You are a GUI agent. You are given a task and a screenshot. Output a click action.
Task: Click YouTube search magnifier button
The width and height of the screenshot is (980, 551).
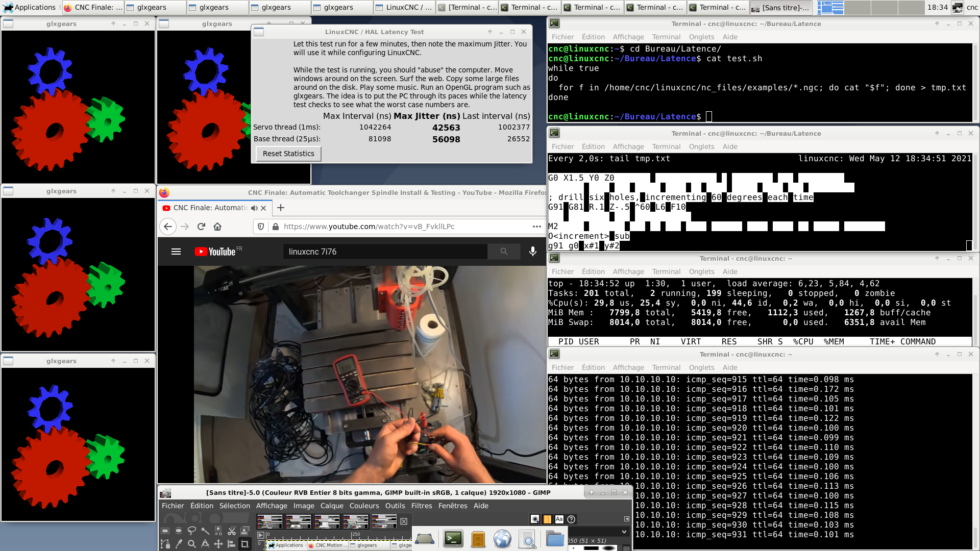click(x=504, y=252)
